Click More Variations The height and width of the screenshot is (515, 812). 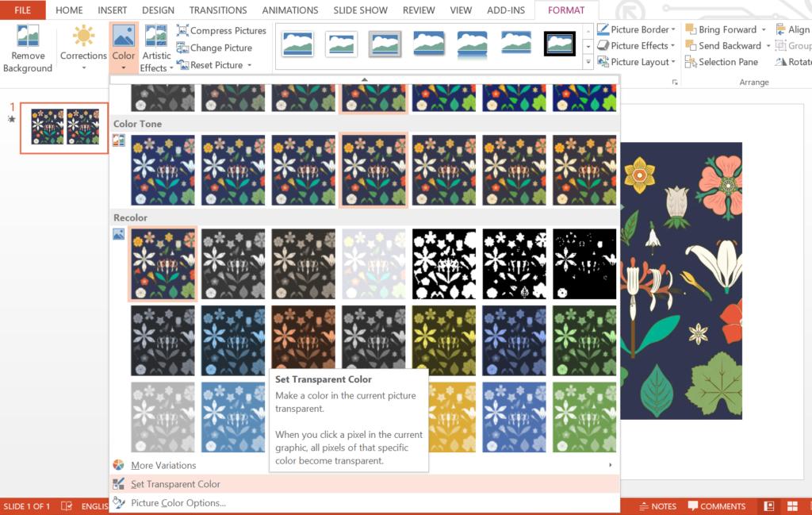pyautogui.click(x=165, y=465)
